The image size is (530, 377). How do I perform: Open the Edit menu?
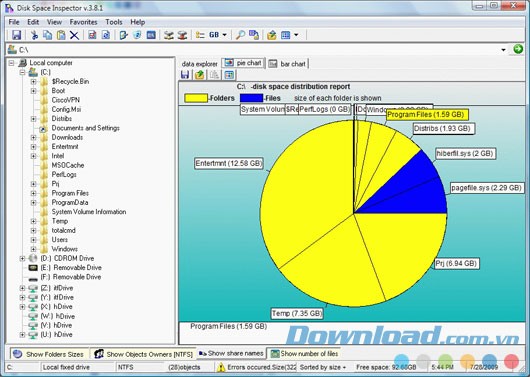point(33,22)
